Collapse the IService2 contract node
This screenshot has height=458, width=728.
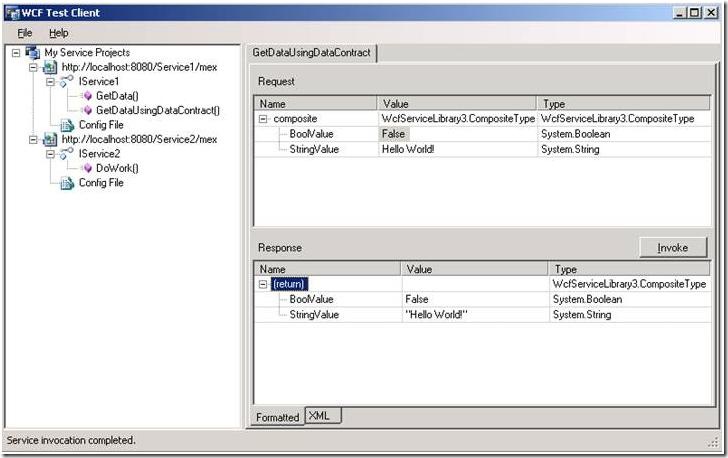(50, 154)
